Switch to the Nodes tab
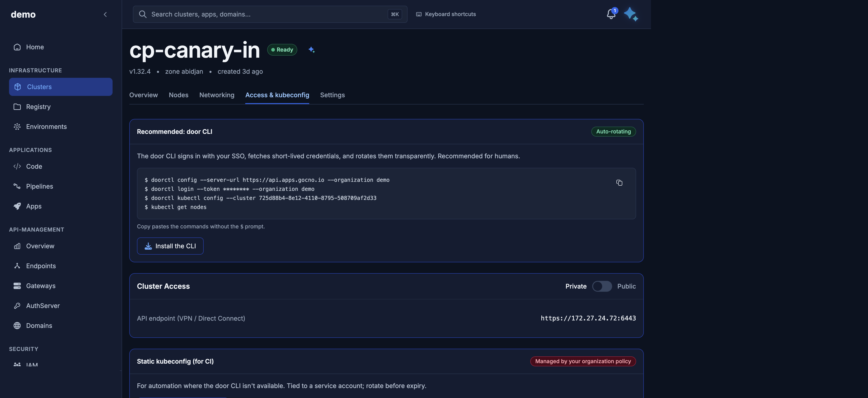Viewport: 868px width, 398px height. click(x=179, y=95)
